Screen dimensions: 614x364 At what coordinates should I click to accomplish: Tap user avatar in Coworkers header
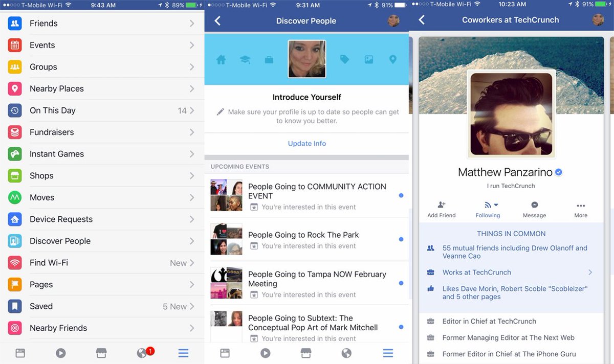click(598, 20)
